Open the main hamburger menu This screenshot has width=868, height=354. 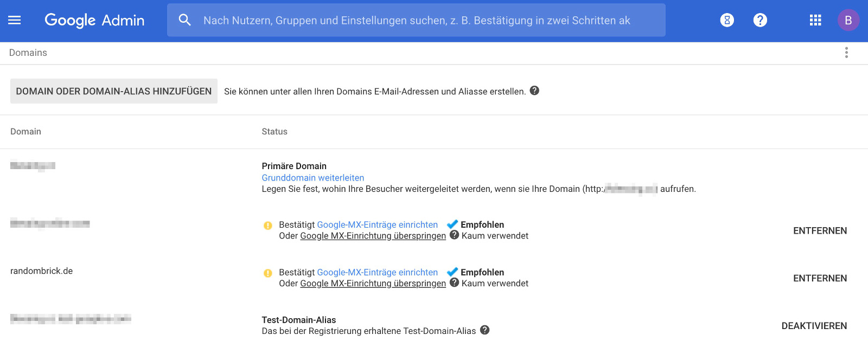click(15, 20)
